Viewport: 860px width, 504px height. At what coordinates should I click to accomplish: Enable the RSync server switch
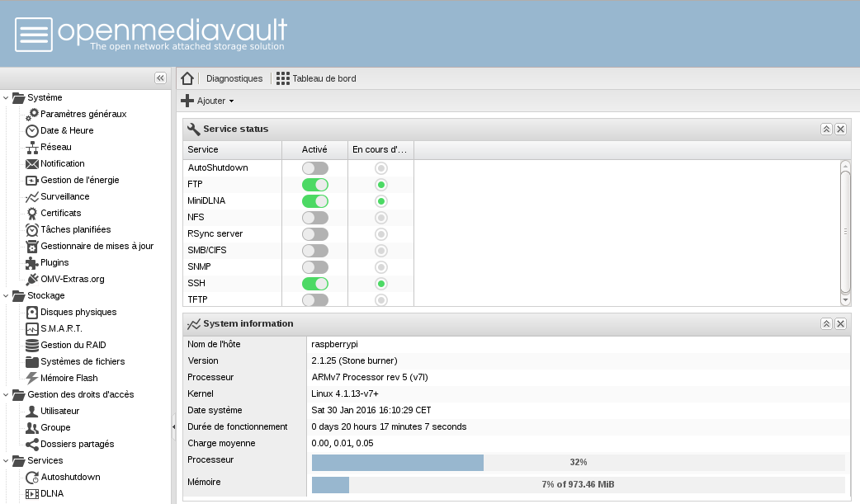click(315, 233)
